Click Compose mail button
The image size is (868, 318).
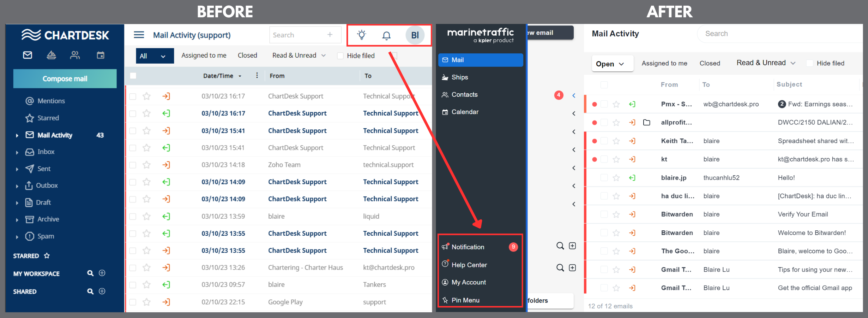[x=65, y=78]
